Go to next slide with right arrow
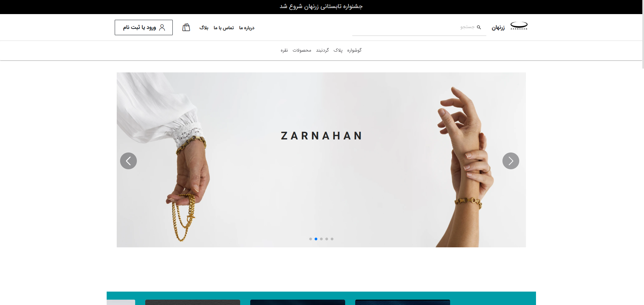Viewport: 644px width, 305px height. [x=511, y=161]
